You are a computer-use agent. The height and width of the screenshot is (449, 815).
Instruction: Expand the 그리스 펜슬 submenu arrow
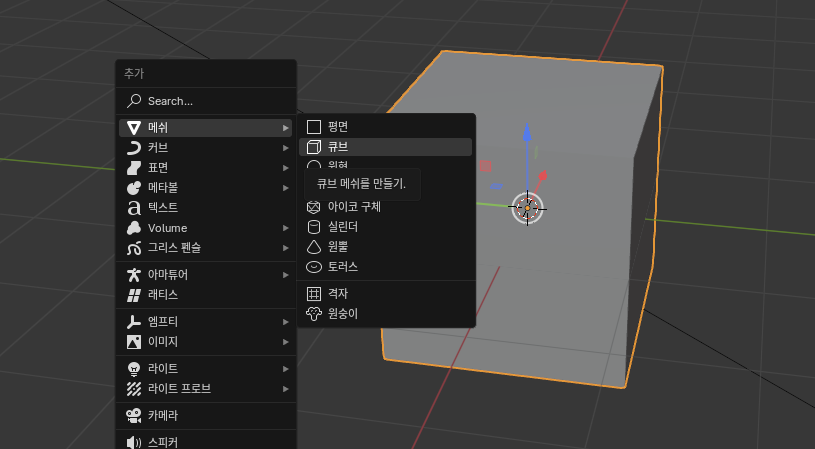click(285, 248)
